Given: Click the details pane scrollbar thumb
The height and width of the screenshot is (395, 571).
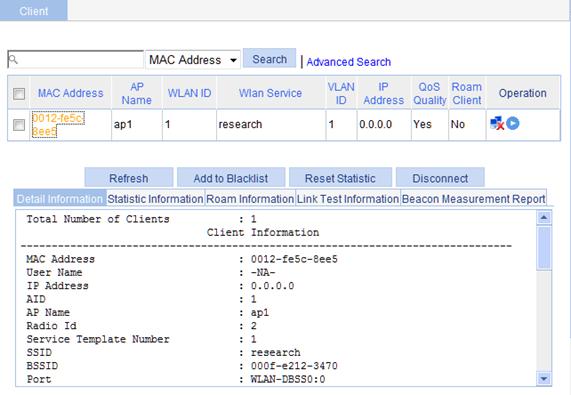Looking at the screenshot, I should click(544, 248).
